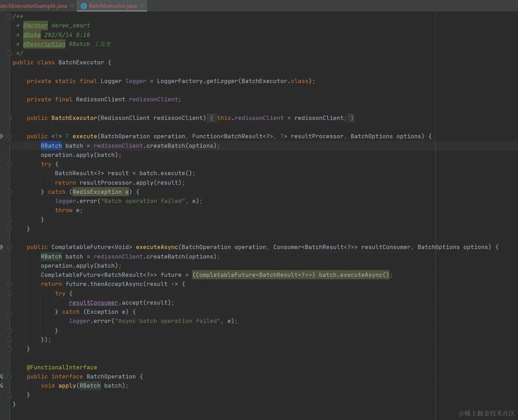The width and height of the screenshot is (518, 420).
Task: Click the fold end marker closing executeAsync method
Action: coord(10,349)
